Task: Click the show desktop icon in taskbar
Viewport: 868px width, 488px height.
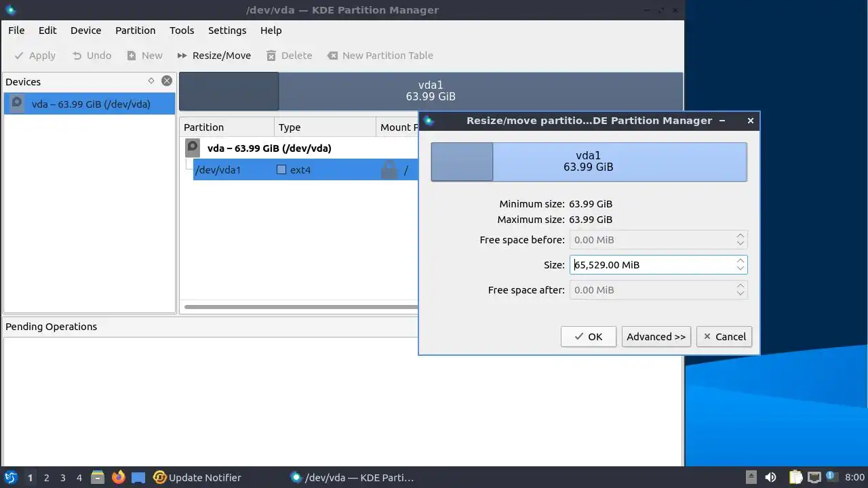Action: [138, 478]
